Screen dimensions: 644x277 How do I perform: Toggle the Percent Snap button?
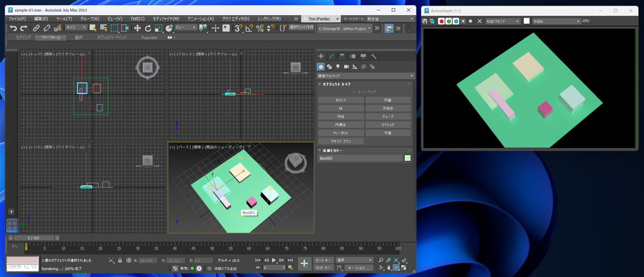click(260, 28)
